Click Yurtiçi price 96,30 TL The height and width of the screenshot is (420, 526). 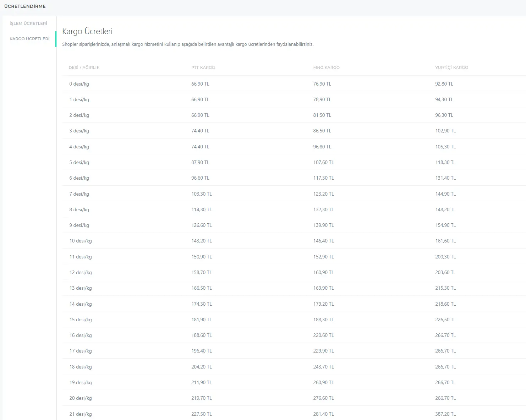(444, 115)
